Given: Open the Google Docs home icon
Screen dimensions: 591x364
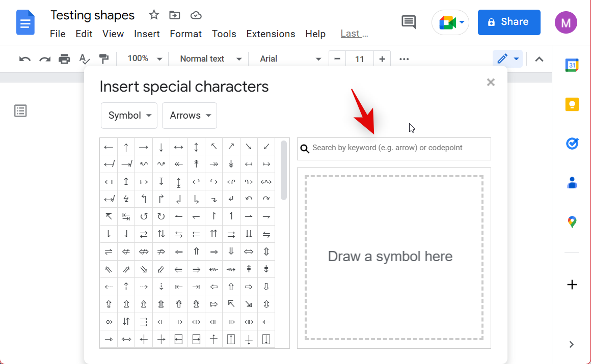Looking at the screenshot, I should coord(25,23).
